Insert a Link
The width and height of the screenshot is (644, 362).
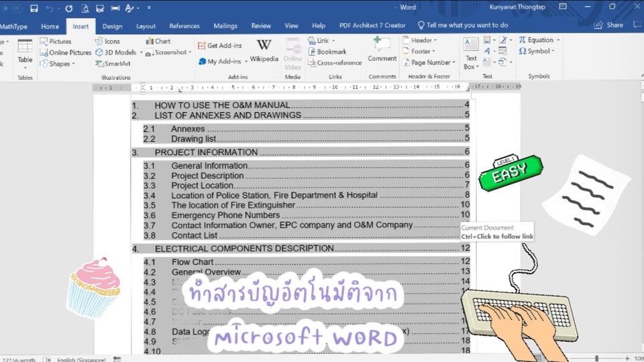point(321,41)
